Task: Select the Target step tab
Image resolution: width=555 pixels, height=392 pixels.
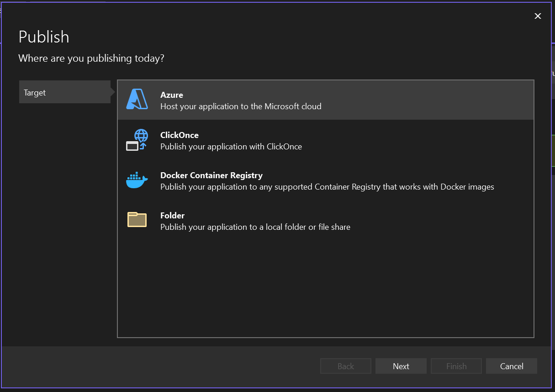Action: point(64,92)
